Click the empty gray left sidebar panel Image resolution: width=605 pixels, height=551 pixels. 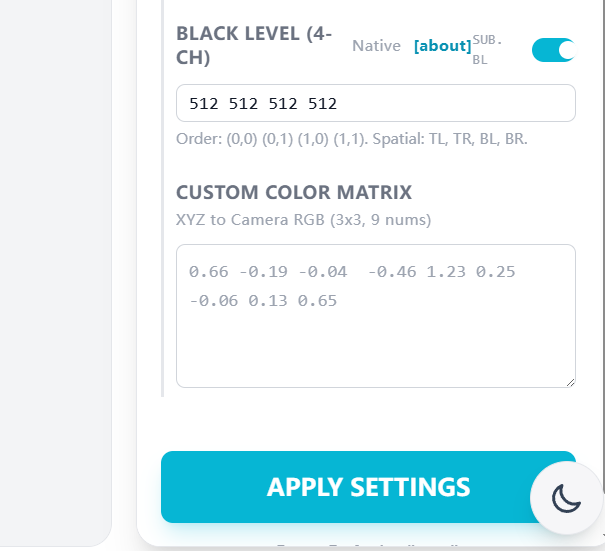[55, 270]
